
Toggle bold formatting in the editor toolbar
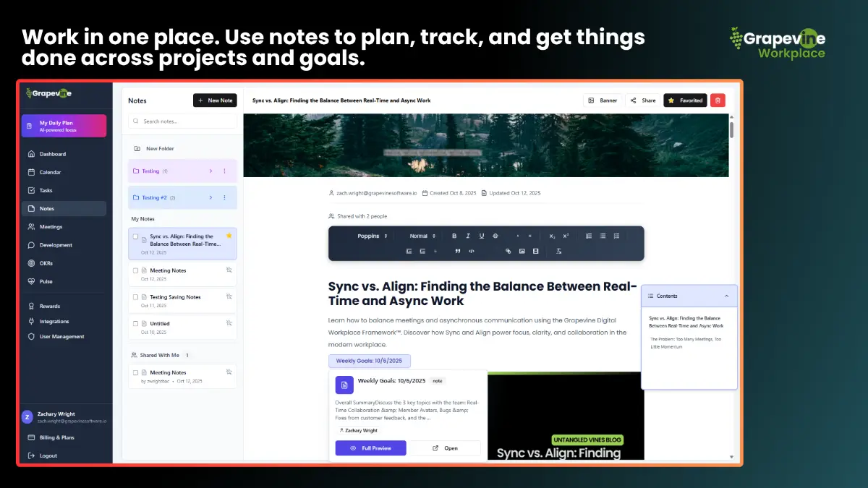coord(454,236)
